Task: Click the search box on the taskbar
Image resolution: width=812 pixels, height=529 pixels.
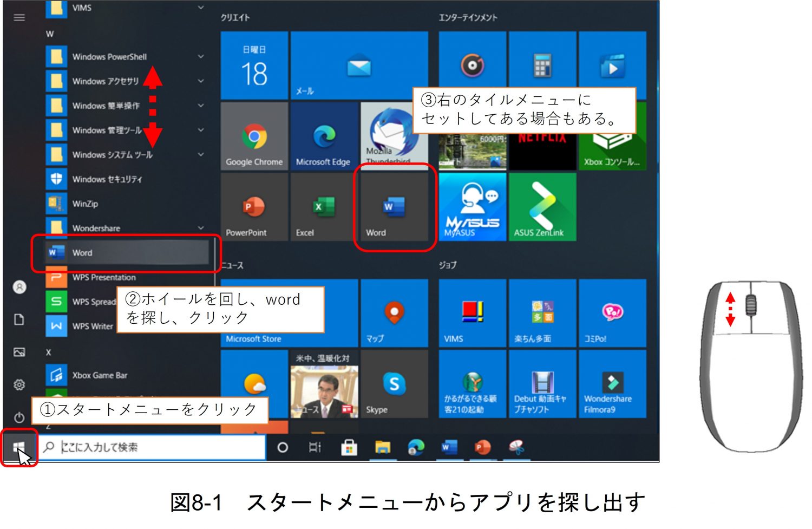Action: tap(152, 447)
